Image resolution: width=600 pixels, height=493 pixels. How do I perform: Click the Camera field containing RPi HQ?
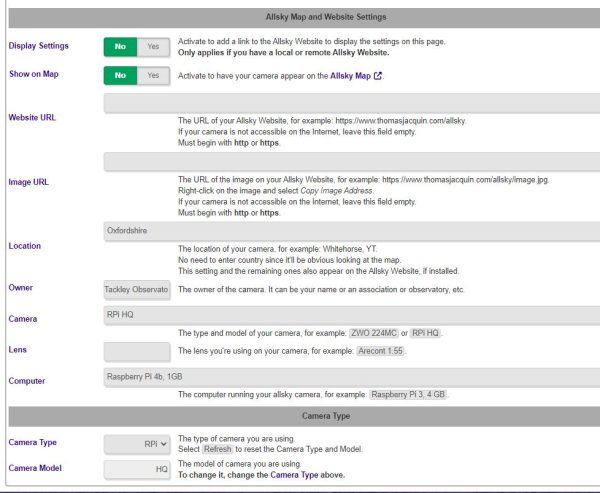point(352,315)
